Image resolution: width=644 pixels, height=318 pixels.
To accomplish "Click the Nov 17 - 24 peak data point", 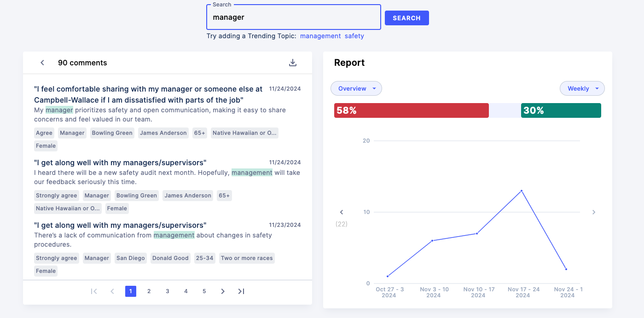I will click(x=521, y=190).
